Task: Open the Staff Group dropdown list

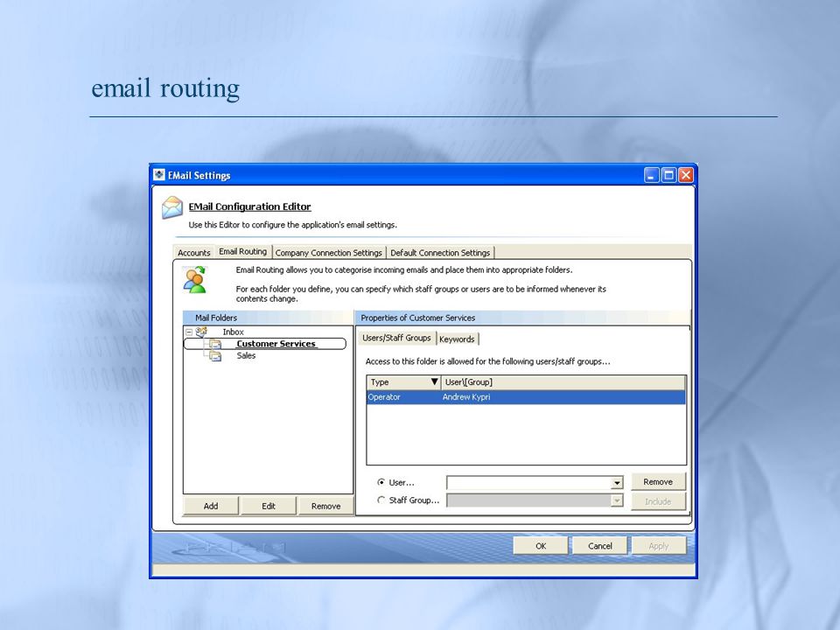Action: click(617, 500)
